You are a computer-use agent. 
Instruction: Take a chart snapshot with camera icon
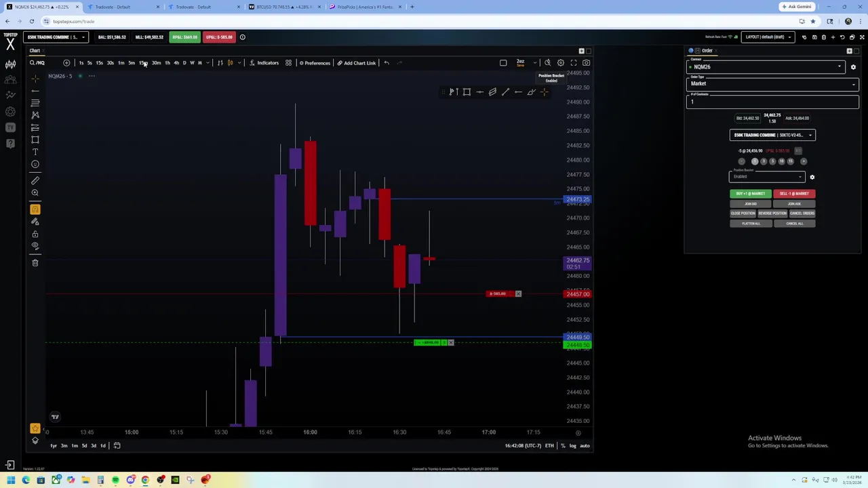tap(587, 63)
